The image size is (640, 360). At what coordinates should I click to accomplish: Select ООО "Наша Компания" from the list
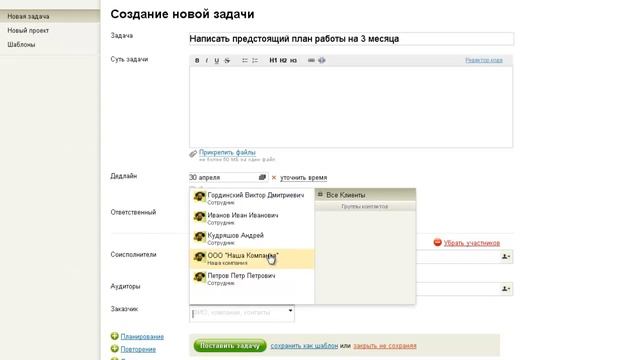click(x=252, y=259)
